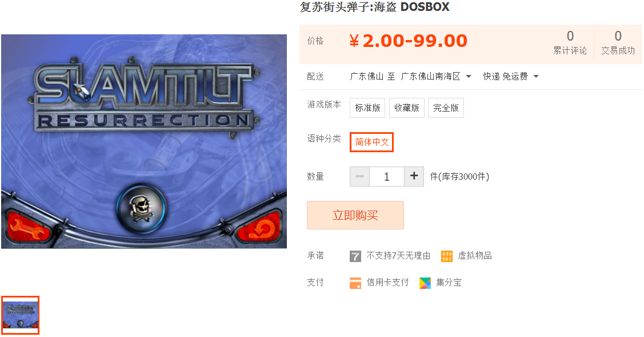Select the 标准版 game version

[367, 108]
